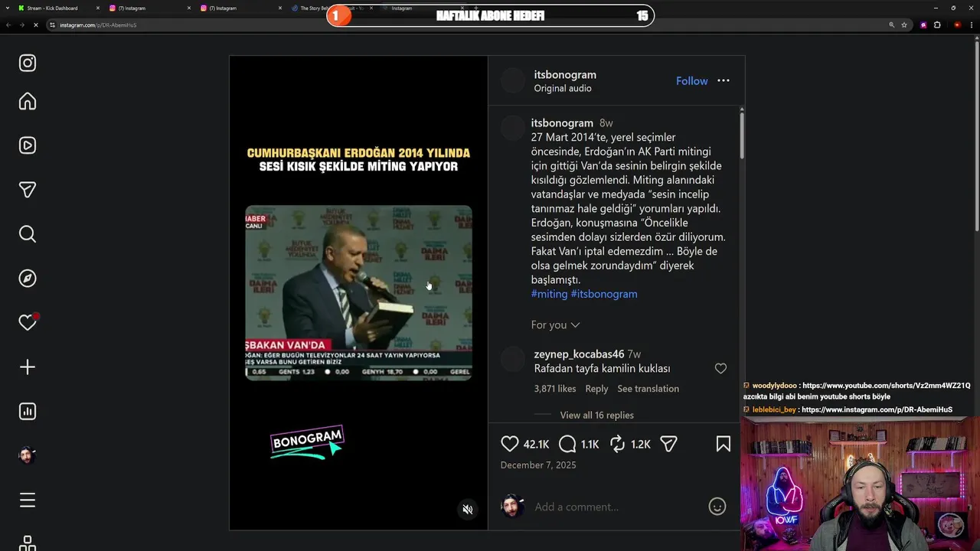The image size is (980, 551).
Task: Open the Meta apps grid icon
Action: coord(28,543)
